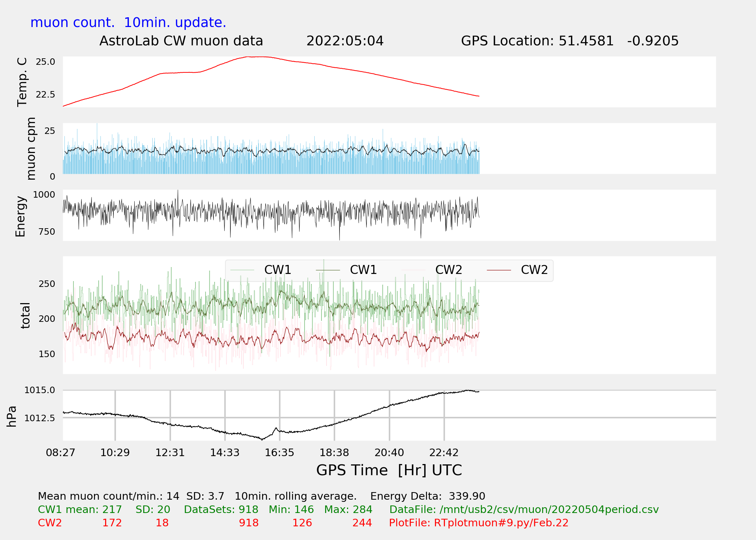Click the pink CW2 legend entry

(432, 270)
